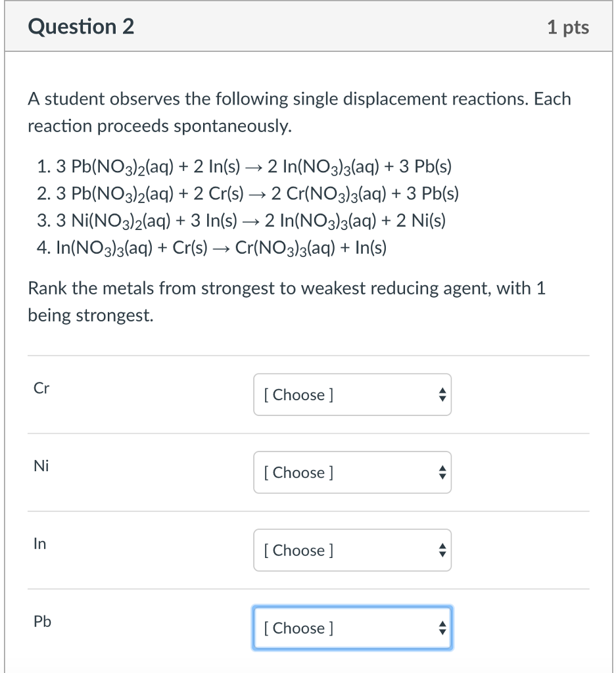Click the up-down arrows beside Cr's dropdown
Image resolution: width=616 pixels, height=673 pixels.
(442, 394)
